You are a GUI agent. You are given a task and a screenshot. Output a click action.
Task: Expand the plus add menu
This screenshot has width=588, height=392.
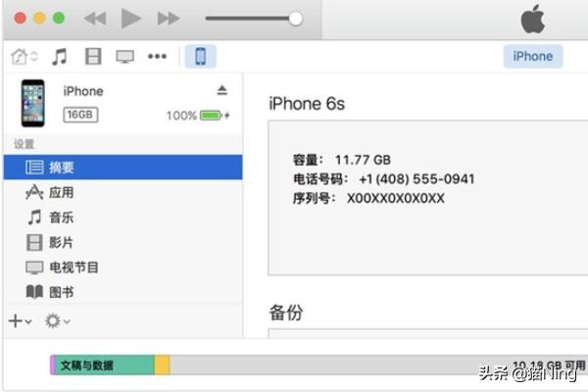coord(20,320)
